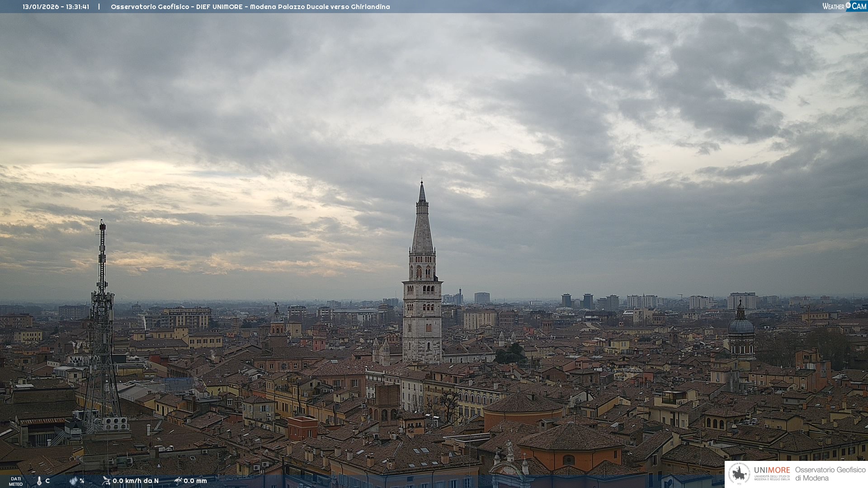Click the wind anemometer icon
This screenshot has width=868, height=488.
tap(106, 481)
